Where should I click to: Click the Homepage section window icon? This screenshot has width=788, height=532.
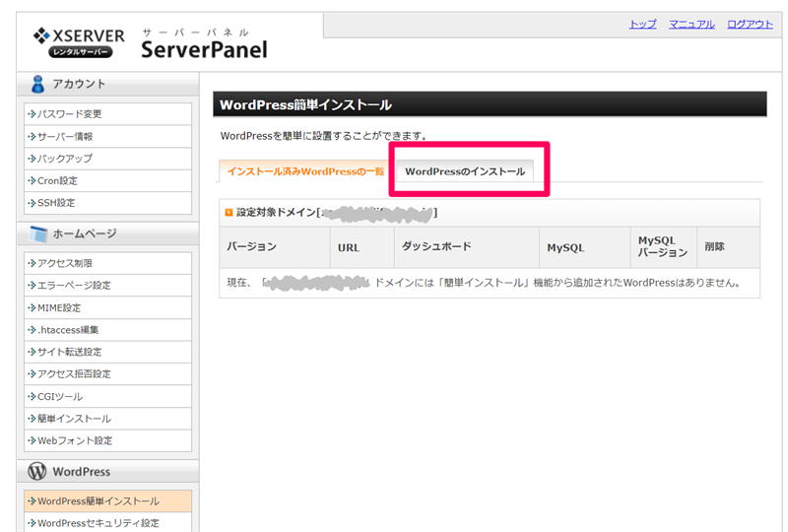(38, 233)
